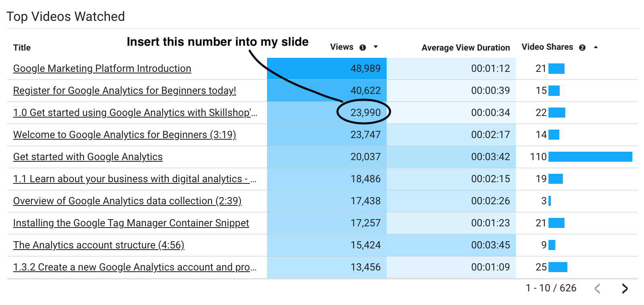The width and height of the screenshot is (644, 305).
Task: Go to the previous page arrow
Action: point(597,289)
